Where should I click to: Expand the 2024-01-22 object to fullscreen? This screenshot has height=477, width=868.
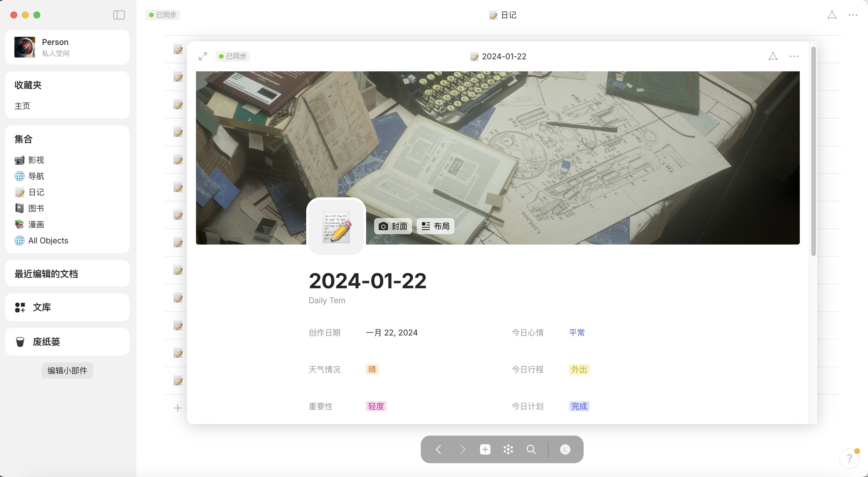point(203,56)
